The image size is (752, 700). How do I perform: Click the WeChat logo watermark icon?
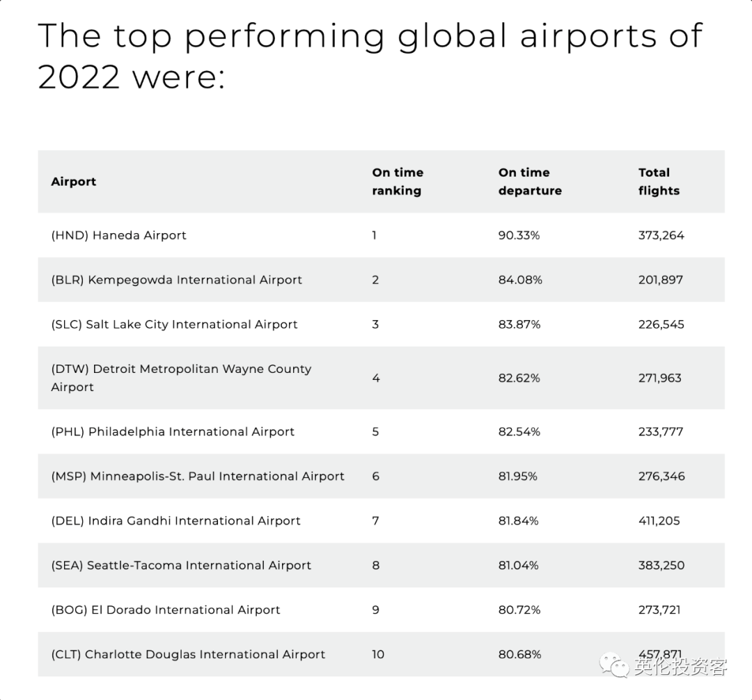(614, 665)
